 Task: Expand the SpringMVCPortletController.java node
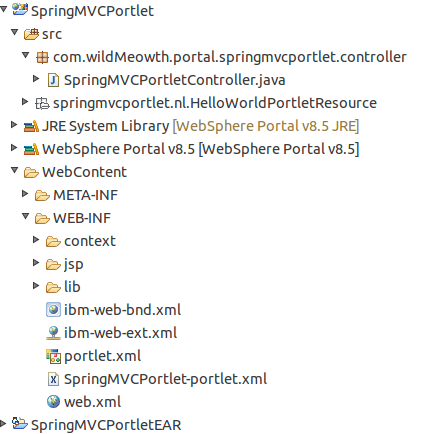pyautogui.click(x=36, y=78)
